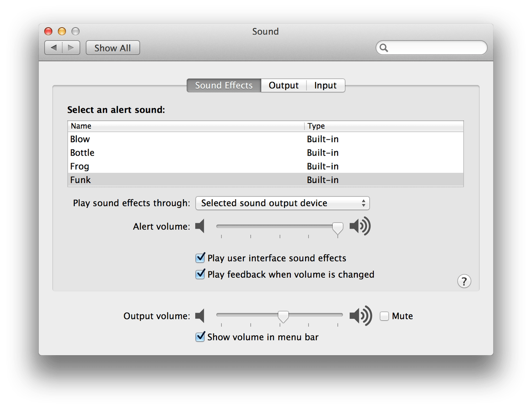Click the quiet speaker icon beside Alert volume
The height and width of the screenshot is (409, 532).
pos(200,226)
